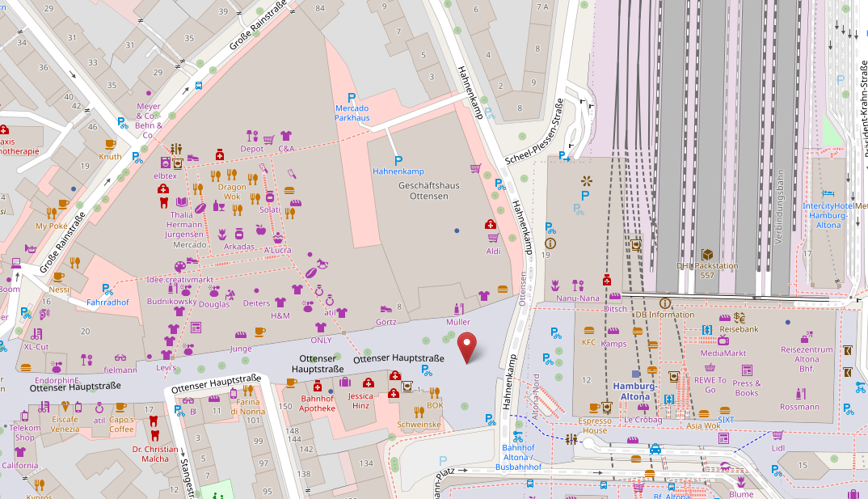Click the IntercityHotel bed icon
Viewport: 868px width, 499px height.
tap(828, 193)
